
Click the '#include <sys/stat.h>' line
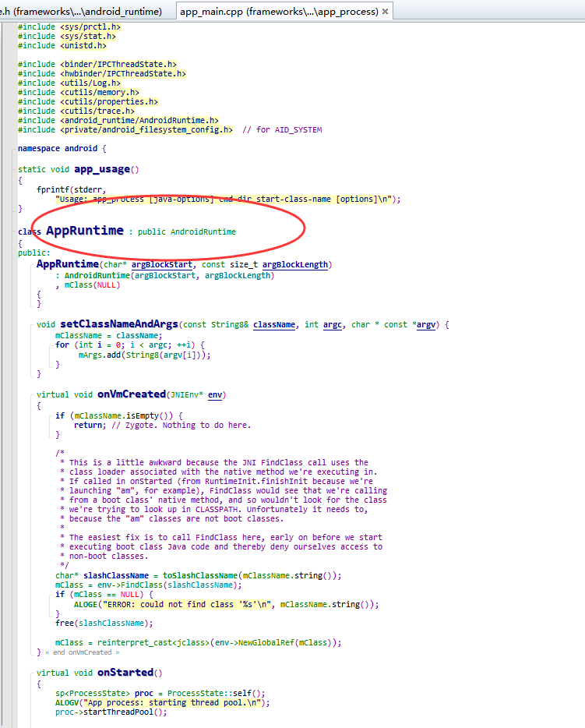pyautogui.click(x=67, y=36)
